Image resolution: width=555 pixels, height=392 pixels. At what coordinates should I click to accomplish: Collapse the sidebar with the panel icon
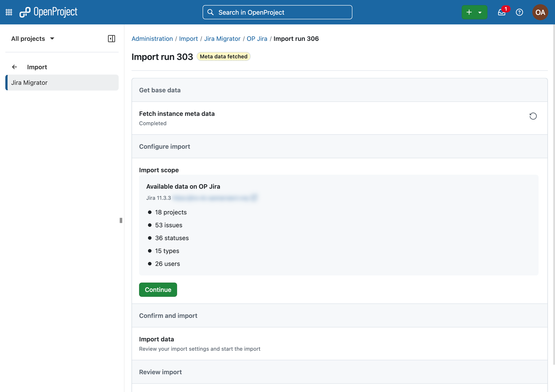112,39
